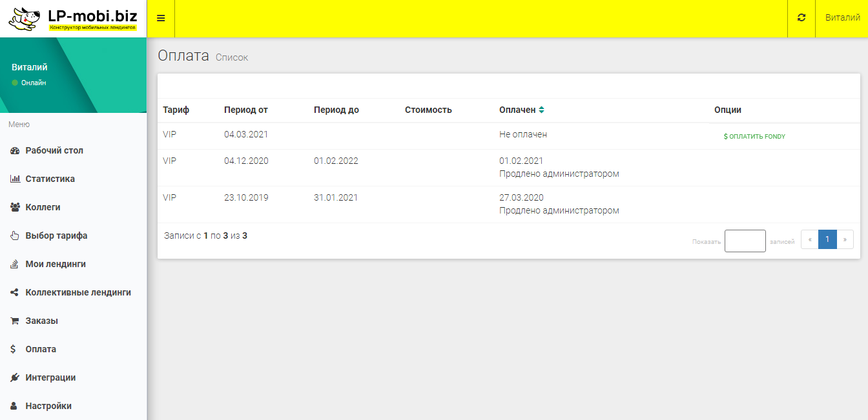Click the Статистика bar chart icon
The image size is (868, 420).
click(x=15, y=179)
